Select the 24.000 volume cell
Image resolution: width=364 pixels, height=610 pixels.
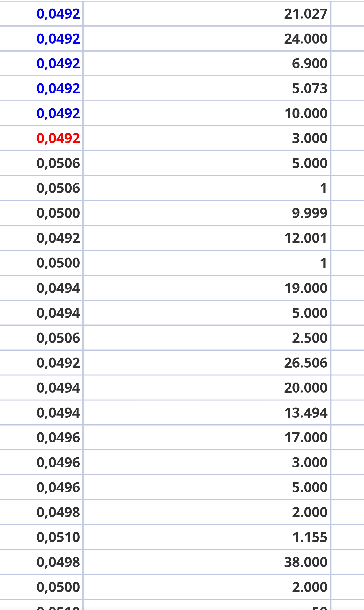pyautogui.click(x=207, y=39)
